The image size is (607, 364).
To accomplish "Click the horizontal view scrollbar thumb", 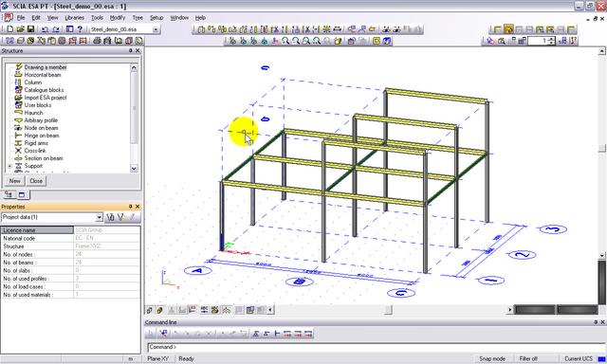I will point(389,309).
